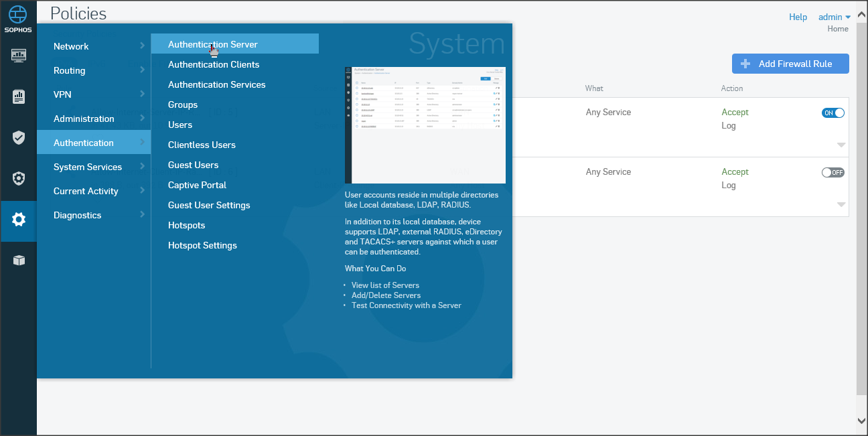Click plus icon on Add Firewall Rule
868x436 pixels.
(x=745, y=64)
